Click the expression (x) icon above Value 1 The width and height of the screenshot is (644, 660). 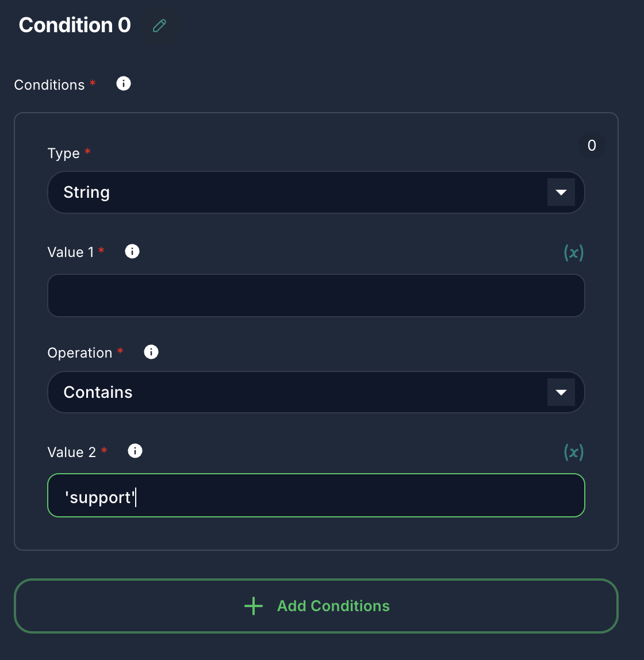tap(573, 252)
